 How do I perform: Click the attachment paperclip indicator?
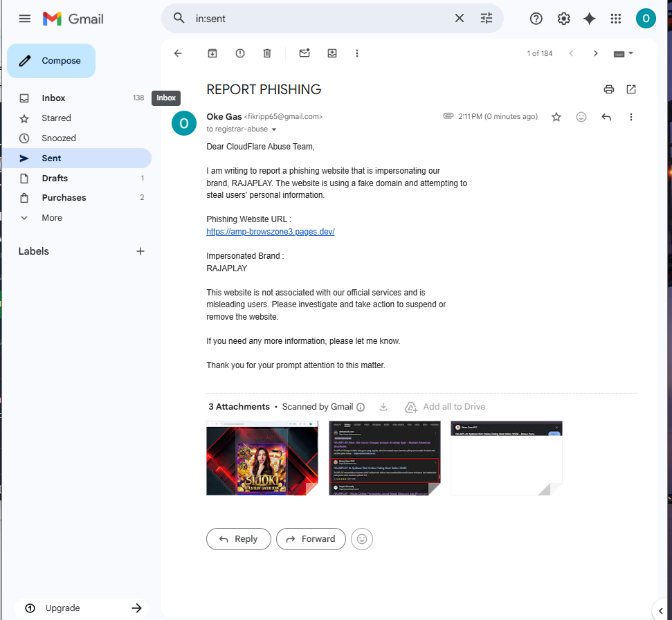448,116
